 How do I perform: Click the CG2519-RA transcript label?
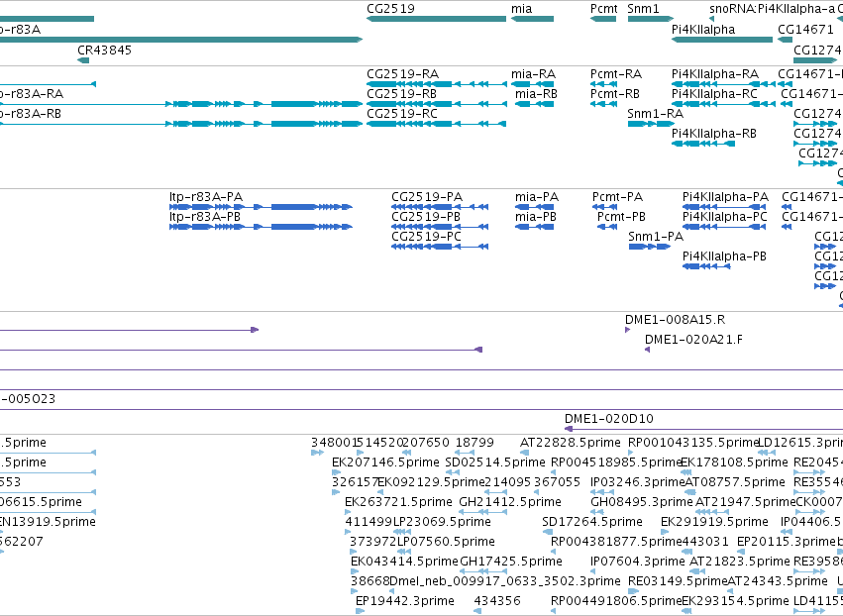tap(403, 74)
